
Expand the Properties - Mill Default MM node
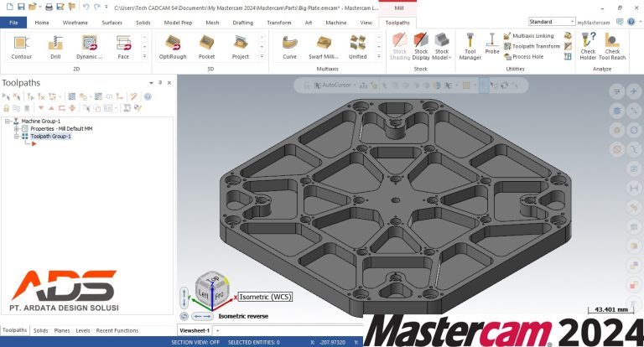pyautogui.click(x=17, y=128)
